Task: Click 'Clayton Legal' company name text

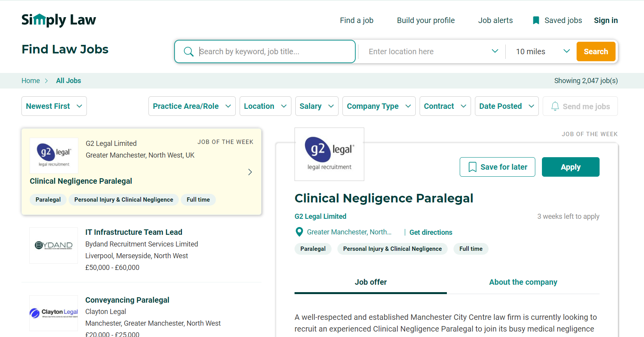Action: [x=106, y=312]
